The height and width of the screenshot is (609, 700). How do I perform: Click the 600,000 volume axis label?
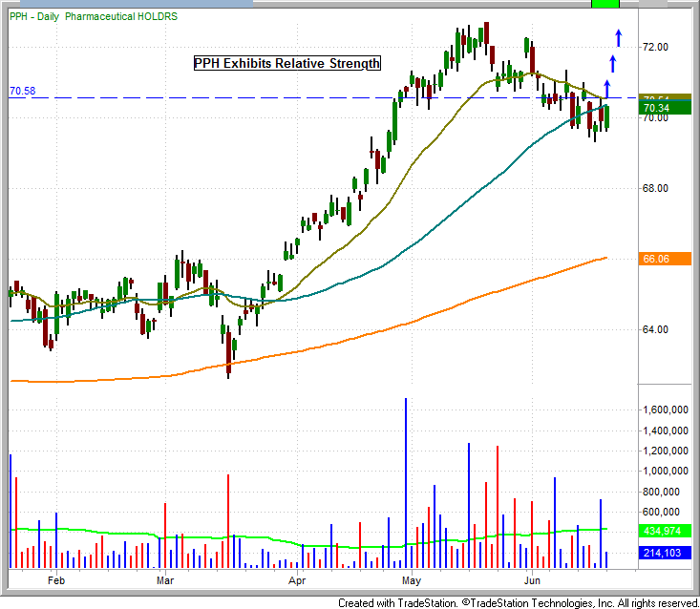(x=661, y=512)
